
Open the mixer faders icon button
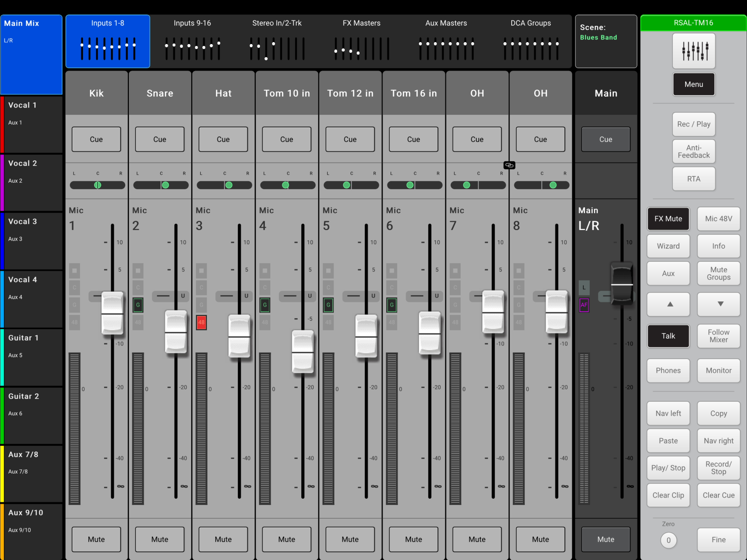pyautogui.click(x=693, y=51)
